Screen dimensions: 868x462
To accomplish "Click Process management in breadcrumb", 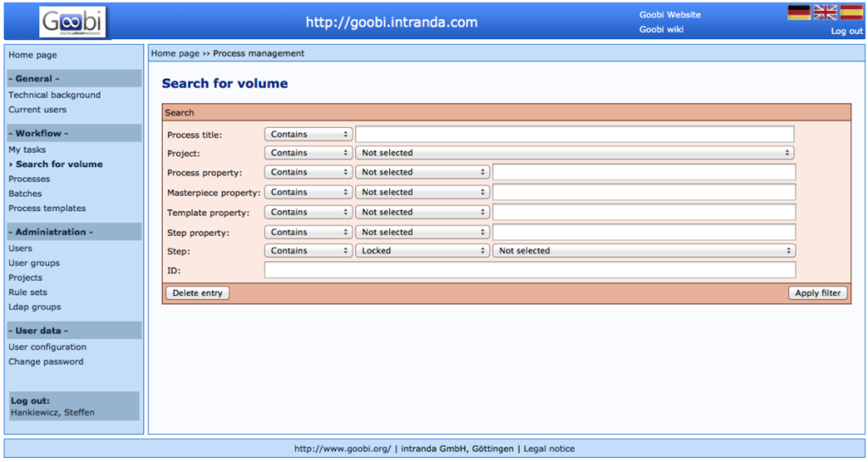I will tap(259, 53).
